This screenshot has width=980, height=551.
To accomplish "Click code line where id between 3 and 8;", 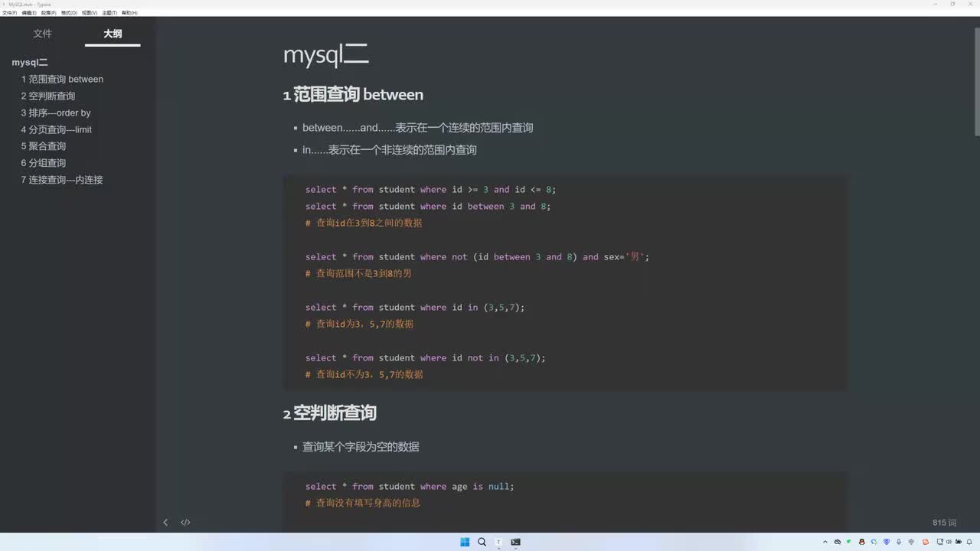I will [428, 207].
